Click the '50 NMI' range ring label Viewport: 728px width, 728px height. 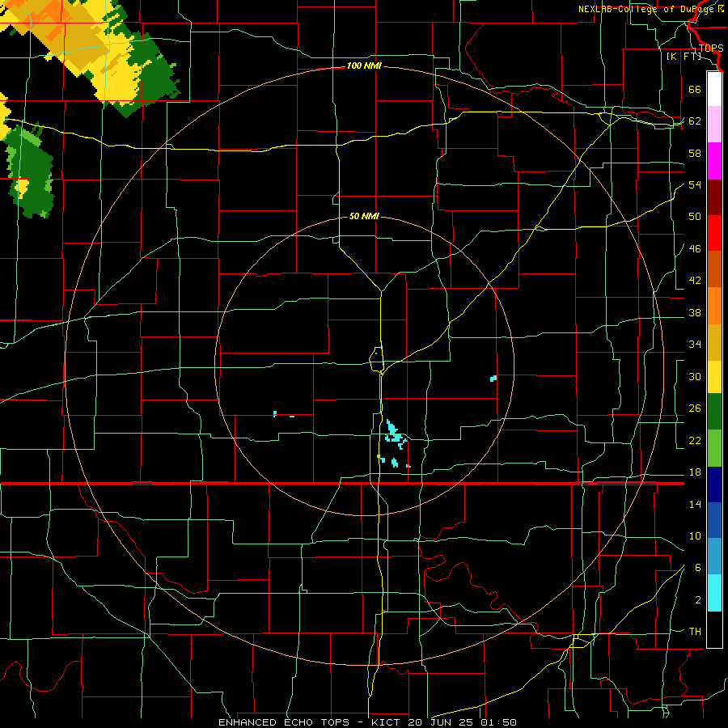(364, 216)
